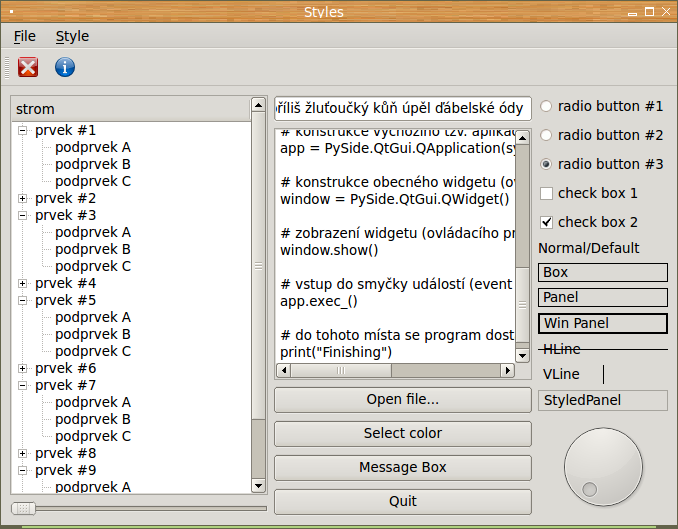678x529 pixels.
Task: Minimize the Styles window
Action: pyautogui.click(x=633, y=13)
